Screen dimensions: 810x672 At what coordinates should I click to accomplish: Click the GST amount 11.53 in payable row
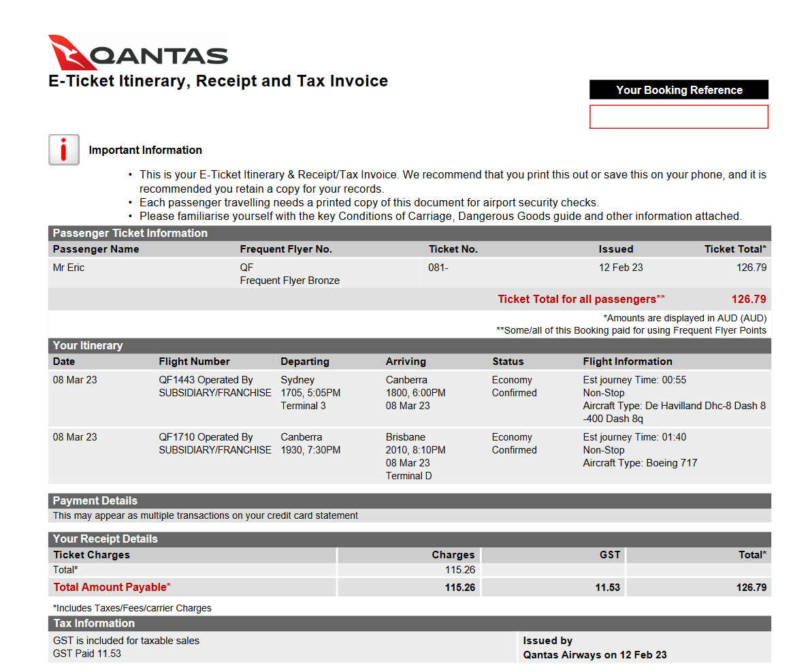607,588
